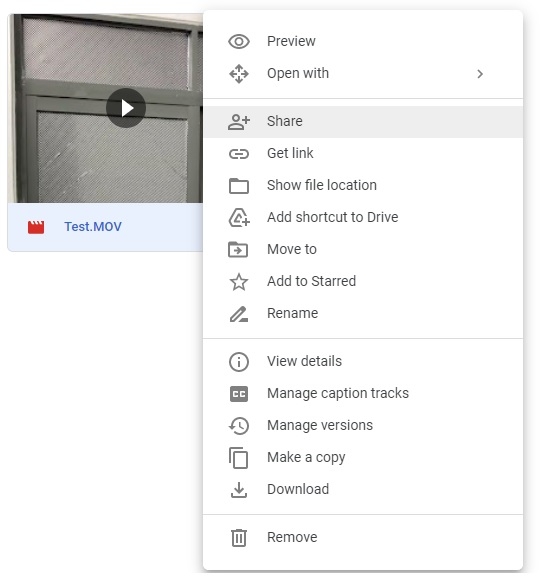Click the info circle View details icon
This screenshot has width=546, height=588.
point(239,362)
